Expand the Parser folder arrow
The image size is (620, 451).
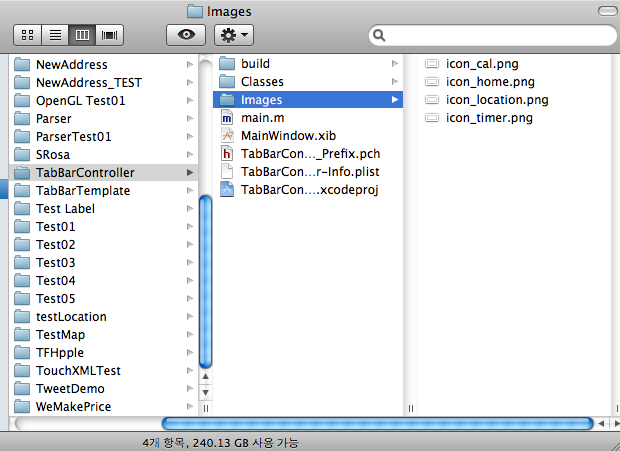(x=190, y=119)
